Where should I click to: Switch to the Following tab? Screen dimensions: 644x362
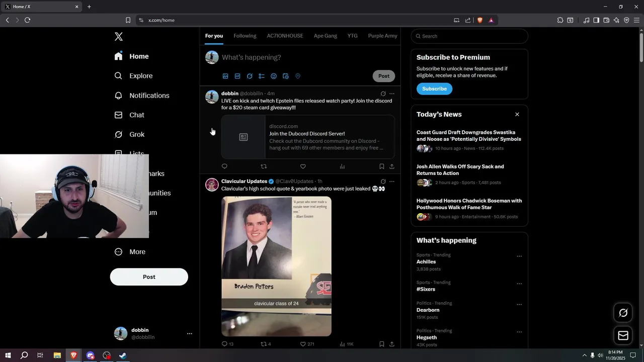click(245, 36)
